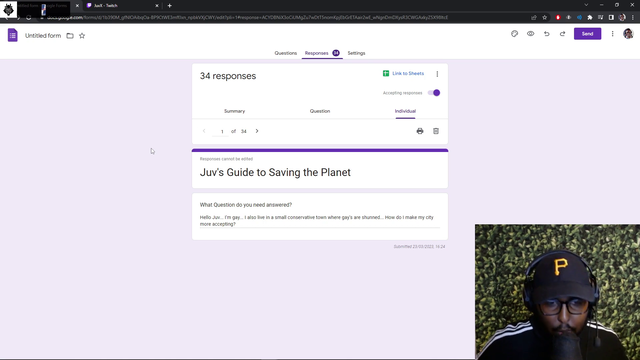Click the purple Send button
Screen dimensions: 640x360
587,34
